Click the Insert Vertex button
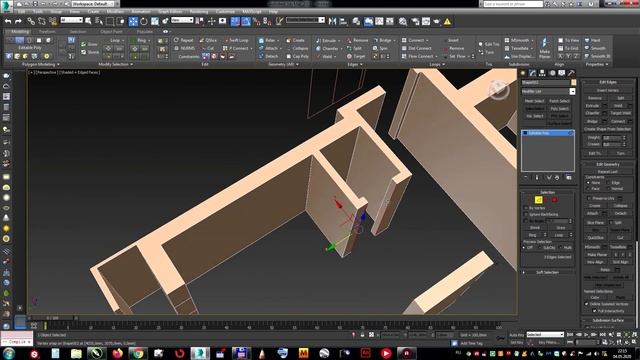This screenshot has width=640, height=360. pyautogui.click(x=608, y=90)
